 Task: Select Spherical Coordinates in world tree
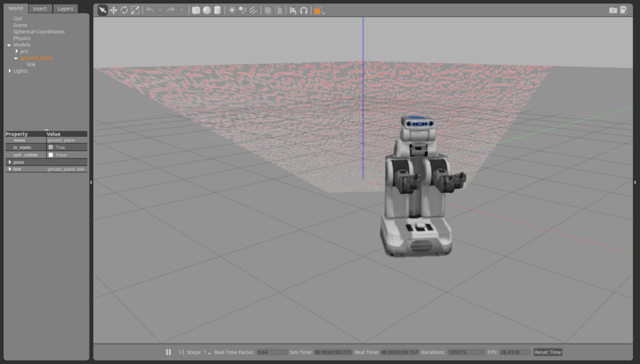(x=39, y=31)
